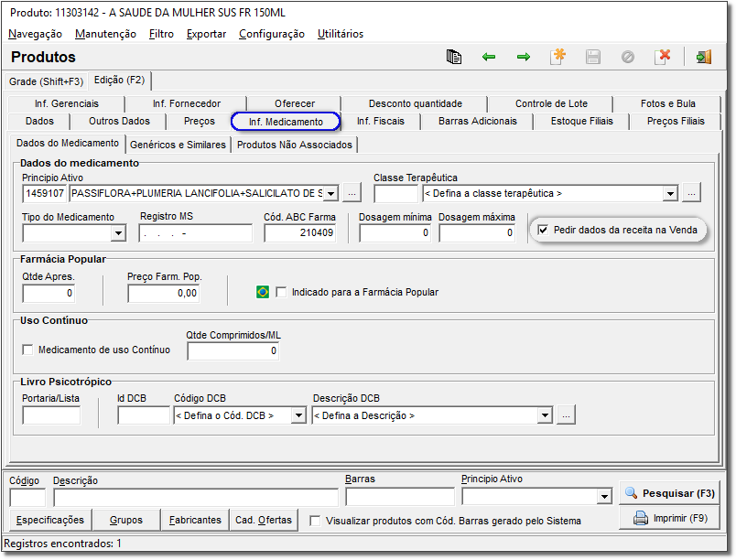
Task: Click the Portaria/Lista field
Action: pyautogui.click(x=51, y=415)
